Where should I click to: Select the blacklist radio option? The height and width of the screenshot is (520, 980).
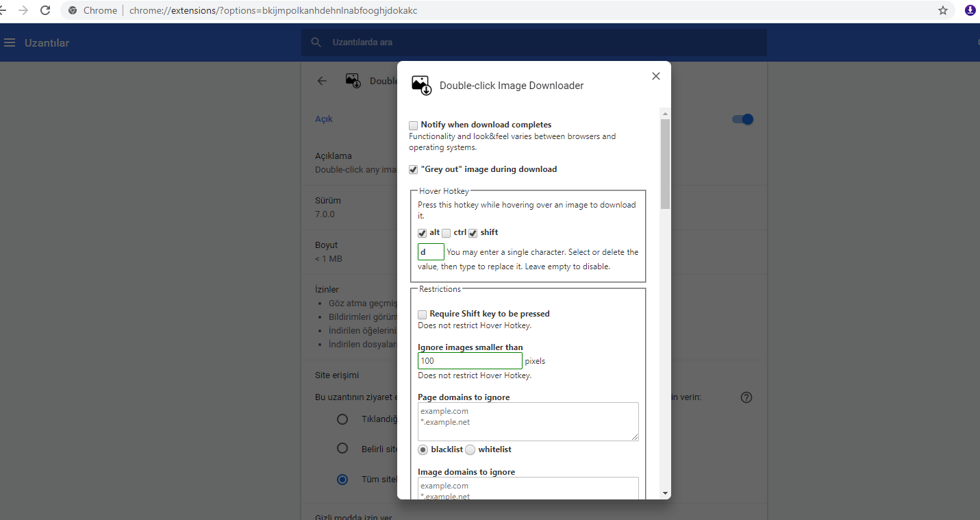[x=423, y=450]
